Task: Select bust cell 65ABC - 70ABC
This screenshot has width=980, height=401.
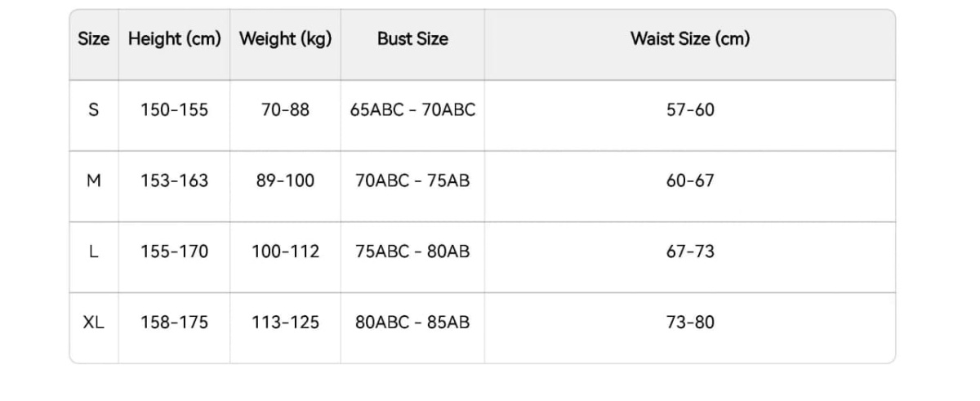Action: (412, 109)
